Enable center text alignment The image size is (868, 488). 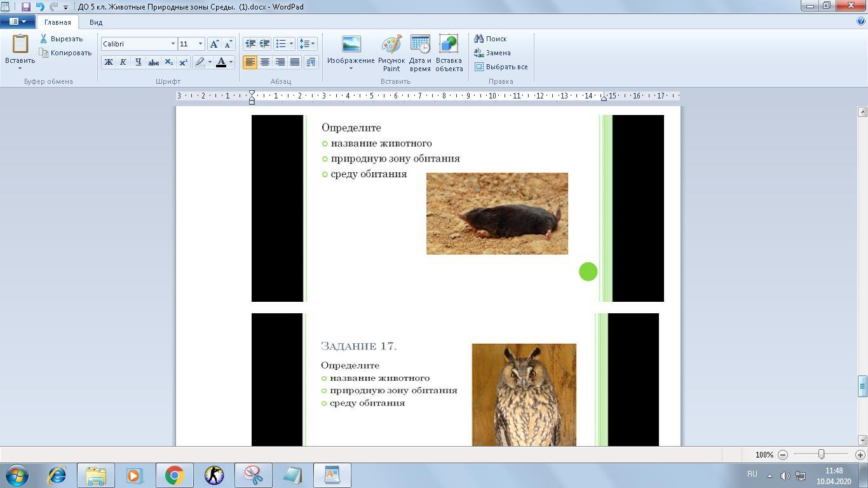tap(265, 62)
